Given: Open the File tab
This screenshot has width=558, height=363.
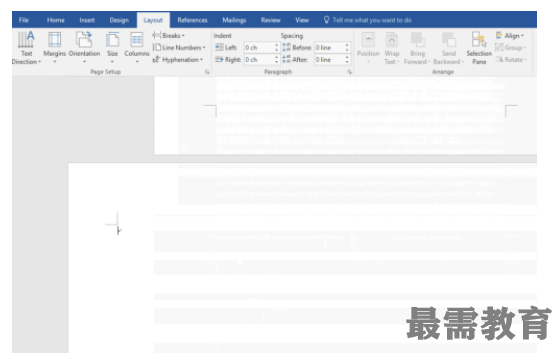Looking at the screenshot, I should 24,20.
